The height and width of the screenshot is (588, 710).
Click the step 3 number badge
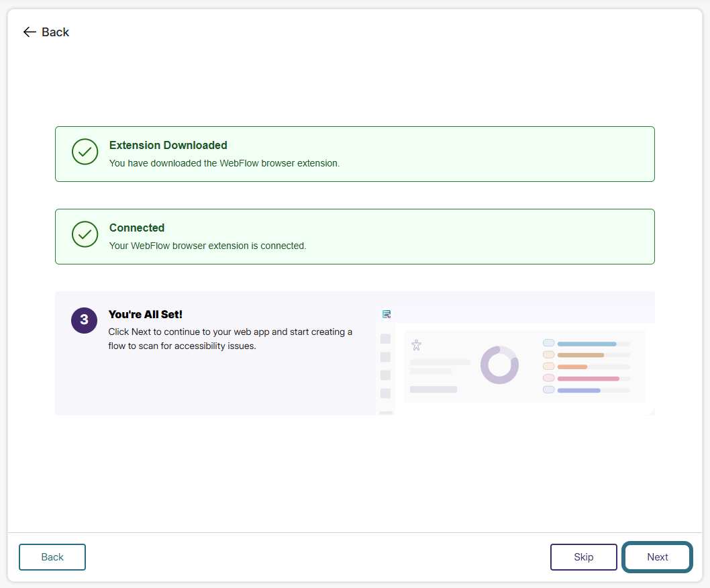point(85,320)
